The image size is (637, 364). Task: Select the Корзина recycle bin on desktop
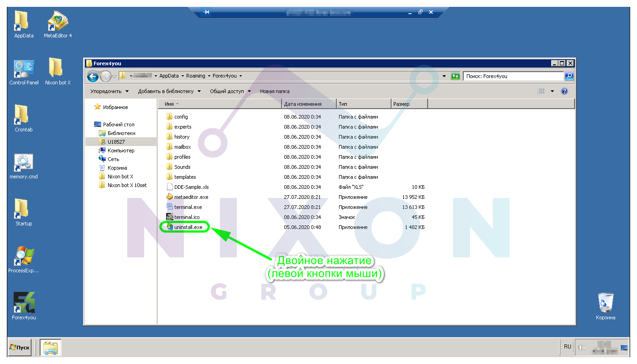606,306
